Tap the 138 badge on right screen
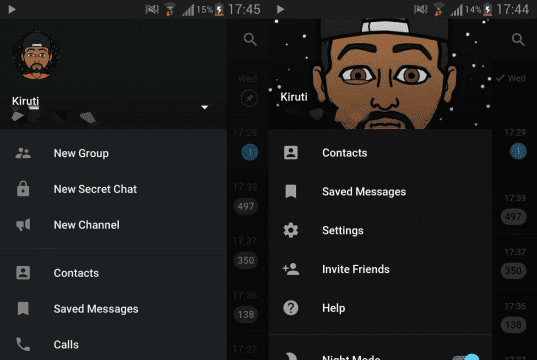 click(513, 325)
